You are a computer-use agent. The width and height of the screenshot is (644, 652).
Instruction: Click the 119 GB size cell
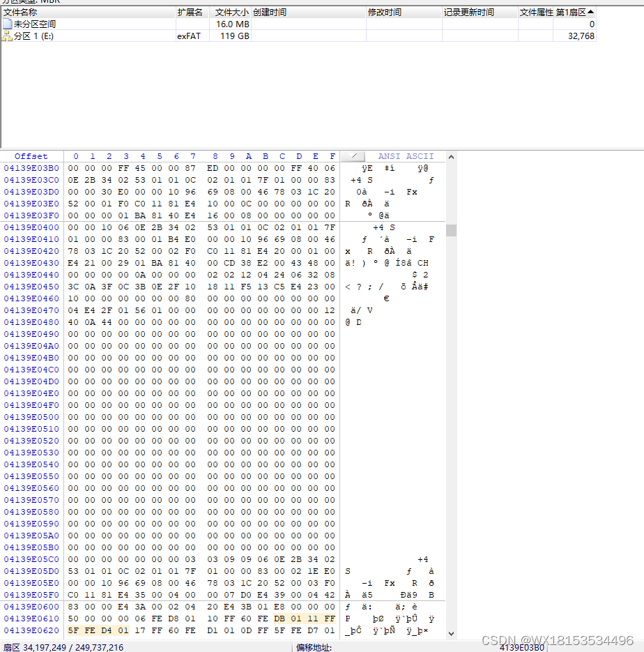tap(235, 36)
